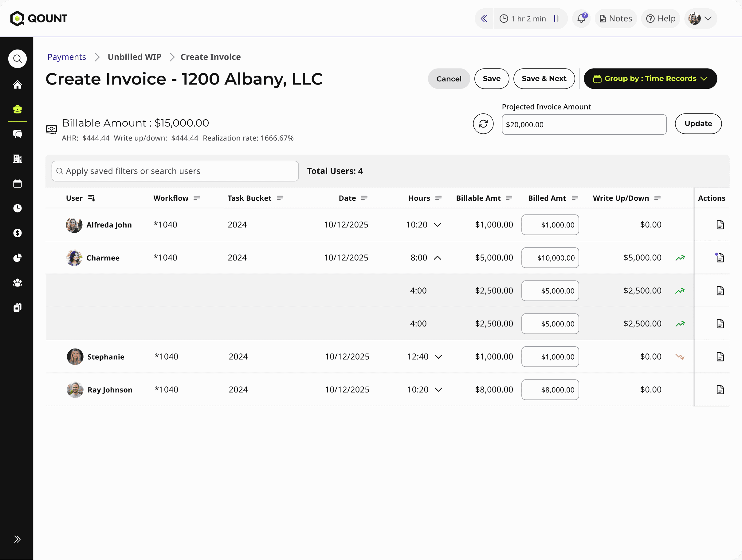742x560 pixels.
Task: Click the notification bell icon
Action: [x=581, y=18]
